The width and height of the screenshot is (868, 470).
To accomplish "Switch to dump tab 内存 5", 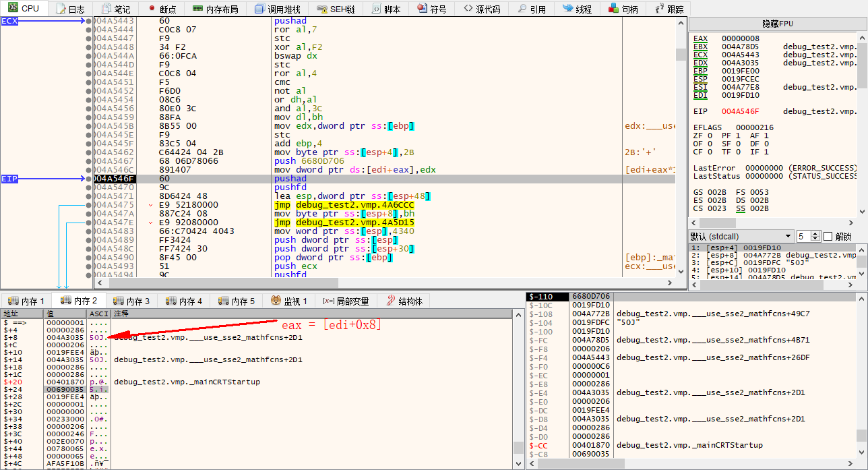I will click(x=237, y=301).
